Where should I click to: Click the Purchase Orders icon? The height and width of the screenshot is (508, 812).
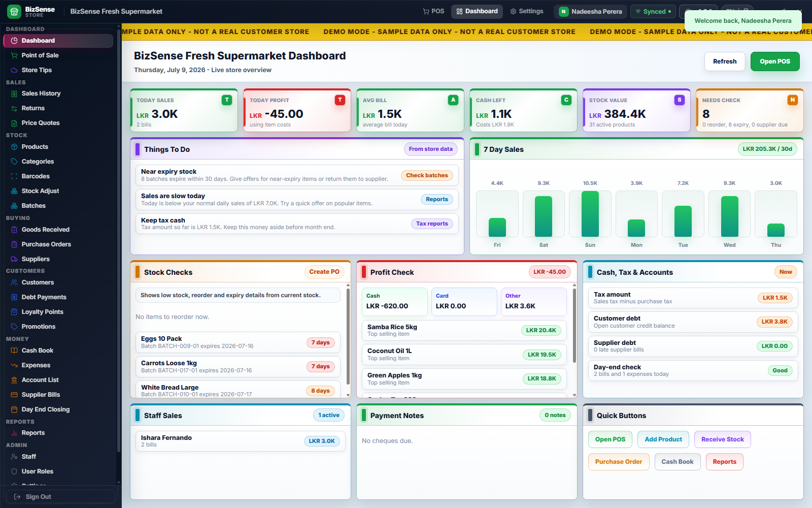14,244
